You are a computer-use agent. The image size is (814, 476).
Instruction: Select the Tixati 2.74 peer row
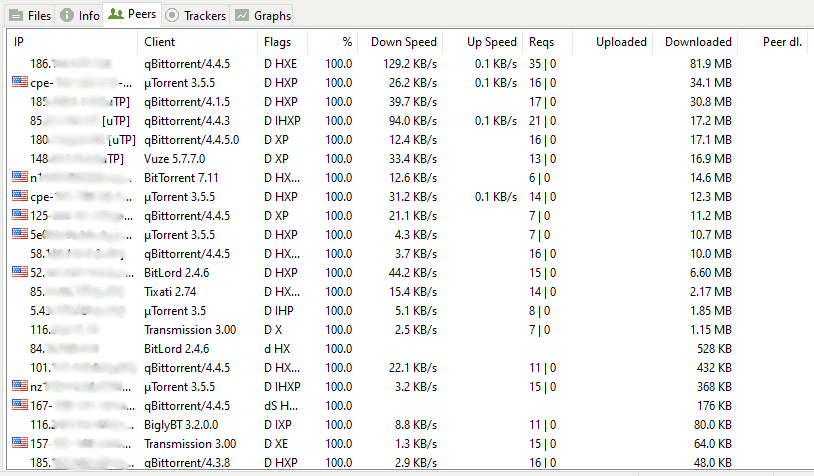(408, 292)
